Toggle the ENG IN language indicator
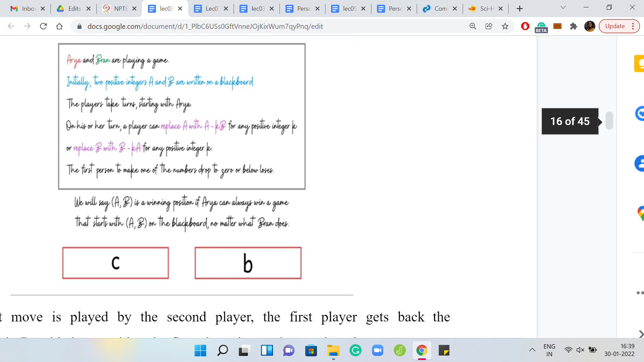644x362 pixels. coord(549,350)
